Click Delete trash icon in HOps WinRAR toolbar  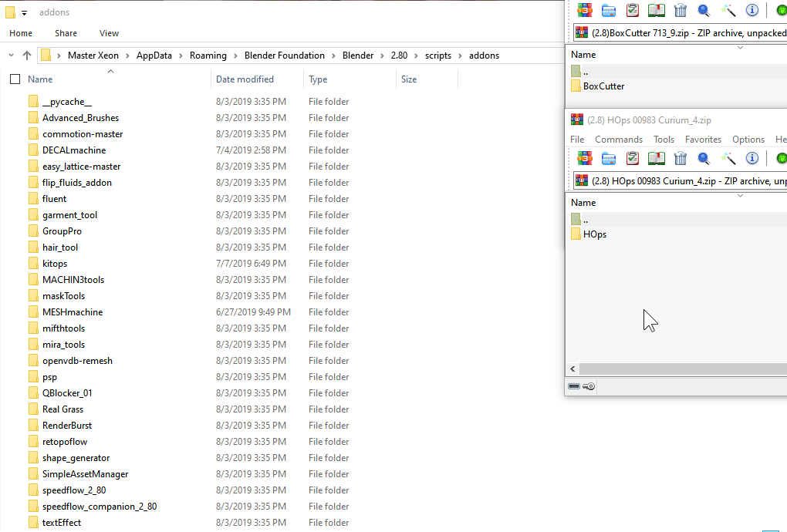click(x=680, y=159)
